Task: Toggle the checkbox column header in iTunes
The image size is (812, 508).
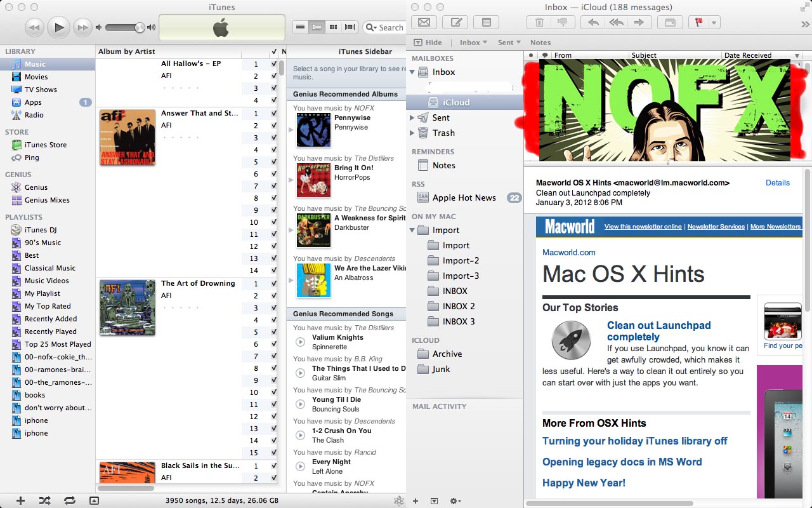Action: click(x=274, y=51)
